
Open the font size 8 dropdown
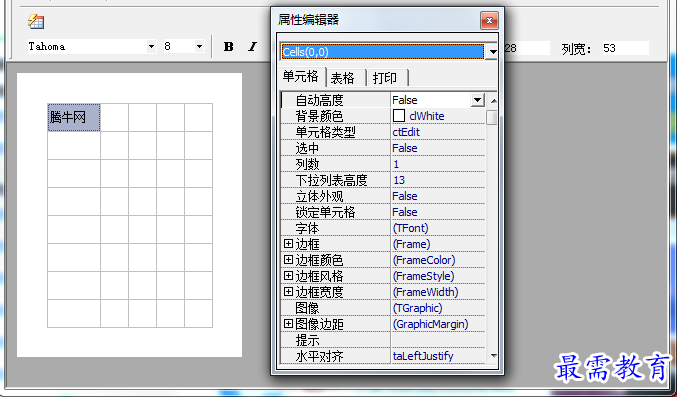[199, 47]
